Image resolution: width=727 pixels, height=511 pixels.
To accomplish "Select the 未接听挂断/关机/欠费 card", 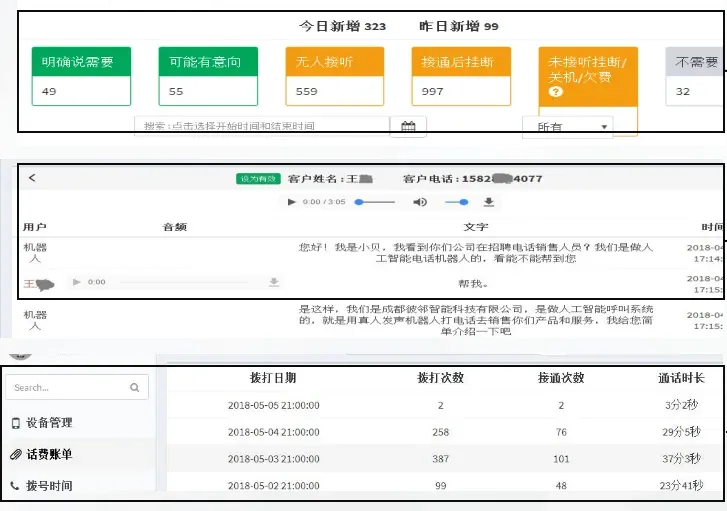I will pyautogui.click(x=588, y=90).
